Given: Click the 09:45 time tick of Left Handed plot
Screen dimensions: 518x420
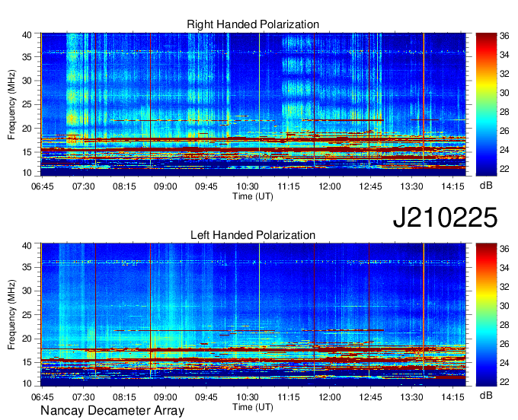Looking at the screenshot, I should (x=206, y=397).
